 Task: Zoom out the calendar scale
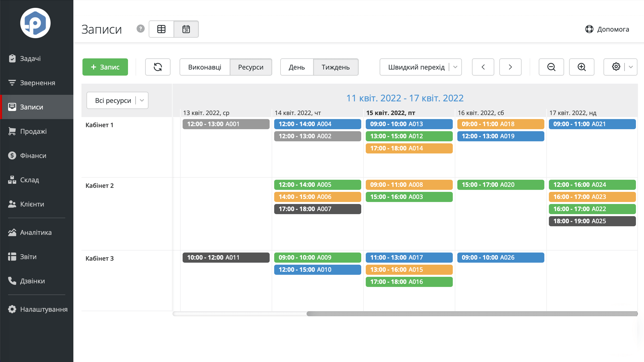(x=551, y=67)
